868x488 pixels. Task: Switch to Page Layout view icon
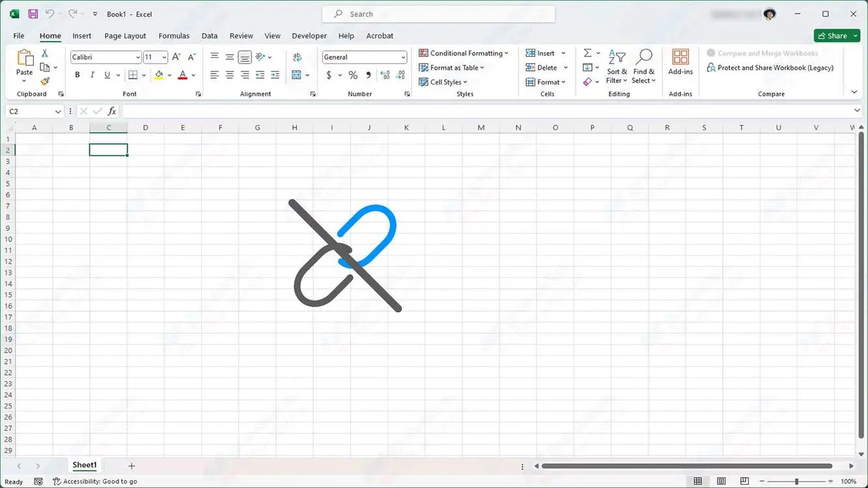pos(721,481)
